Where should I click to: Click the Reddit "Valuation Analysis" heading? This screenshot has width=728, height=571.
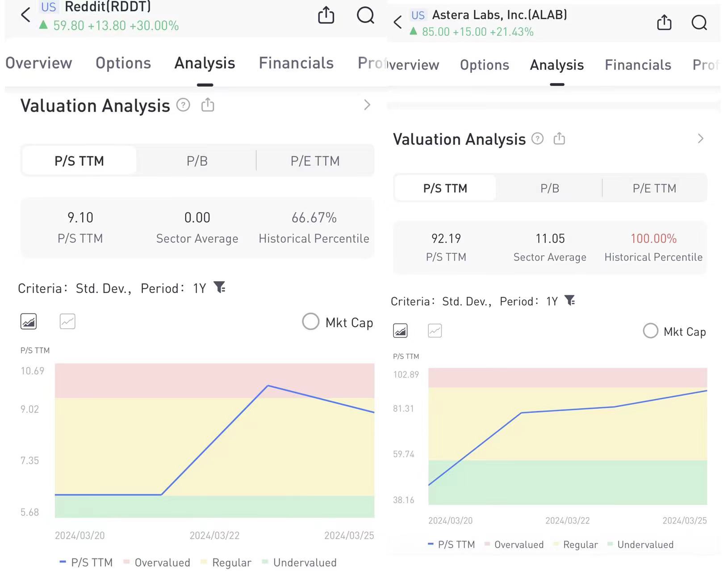coord(95,106)
